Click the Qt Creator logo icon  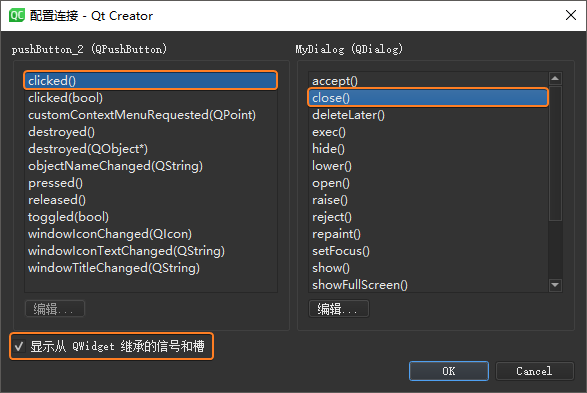16,16
